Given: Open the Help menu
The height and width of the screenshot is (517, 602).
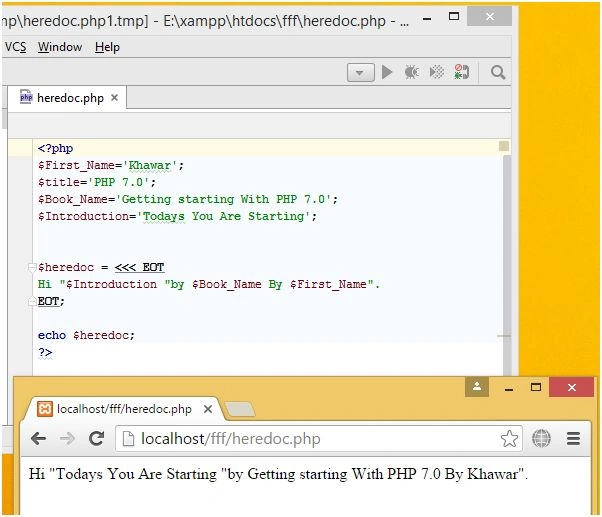Looking at the screenshot, I should tap(107, 47).
